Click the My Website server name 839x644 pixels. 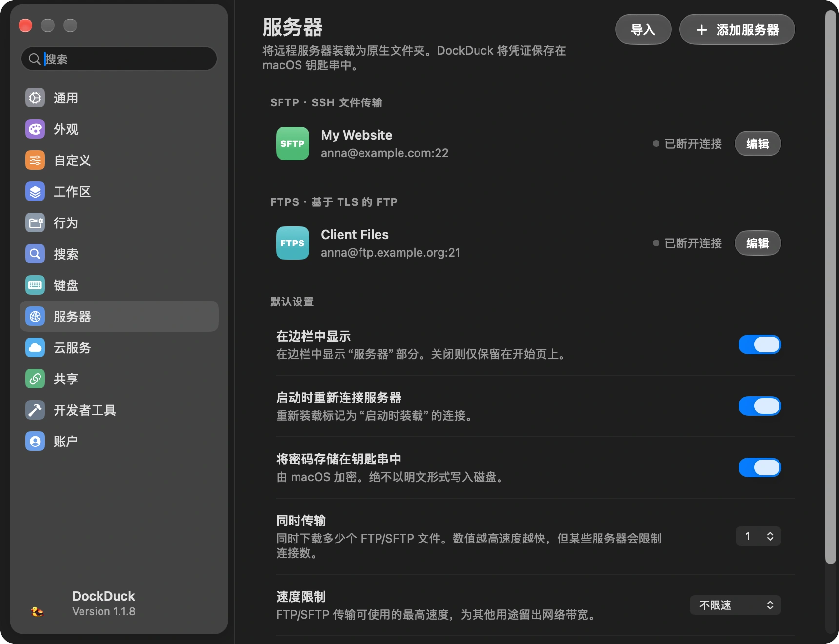(357, 135)
